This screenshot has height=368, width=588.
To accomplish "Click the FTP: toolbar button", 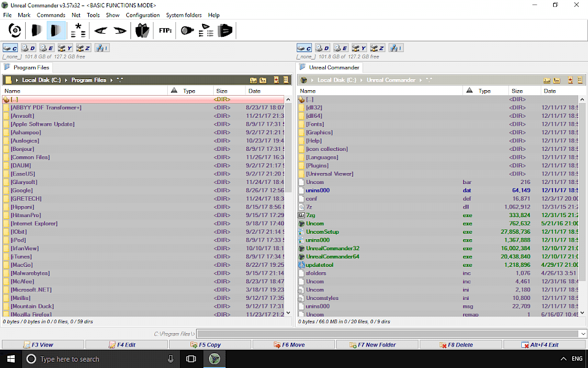I will pos(165,31).
